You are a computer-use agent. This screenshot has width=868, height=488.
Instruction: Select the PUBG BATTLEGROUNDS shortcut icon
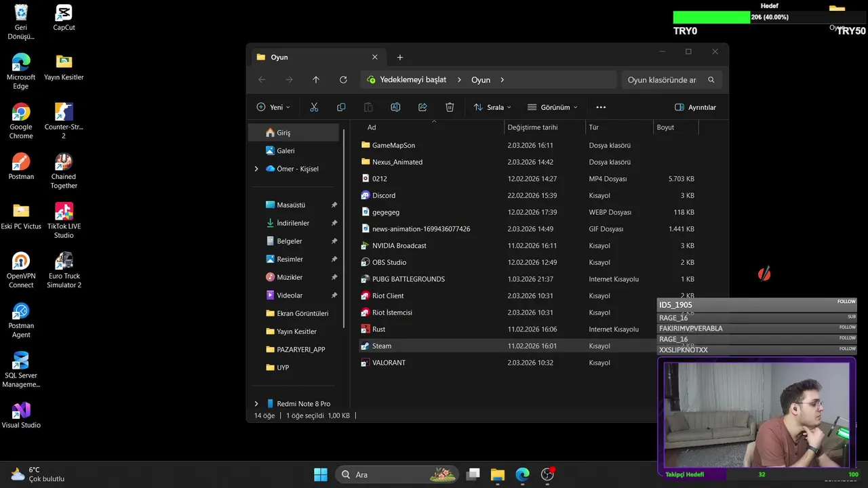(366, 279)
